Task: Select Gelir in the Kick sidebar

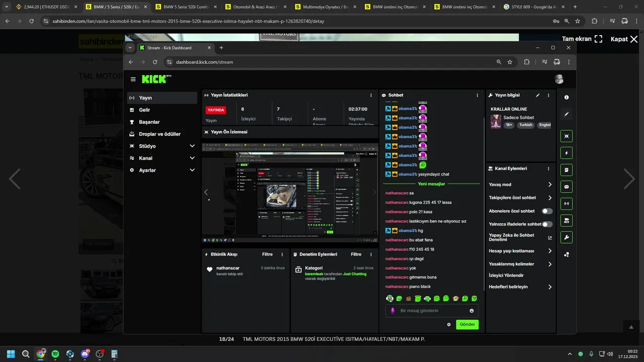Action: [x=162, y=110]
